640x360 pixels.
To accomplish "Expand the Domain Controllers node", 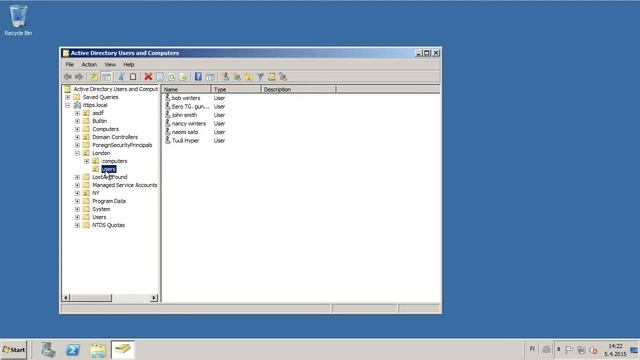I will coord(77,137).
